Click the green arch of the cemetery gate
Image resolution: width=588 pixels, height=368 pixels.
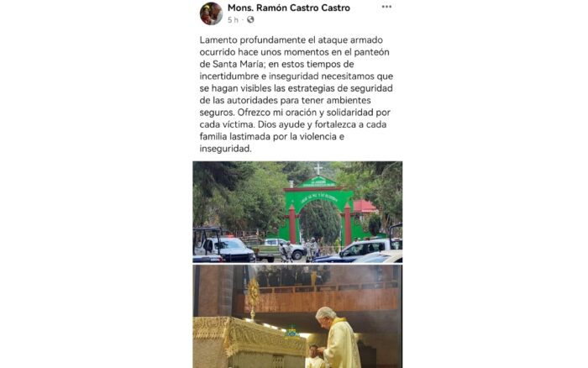tap(318, 197)
